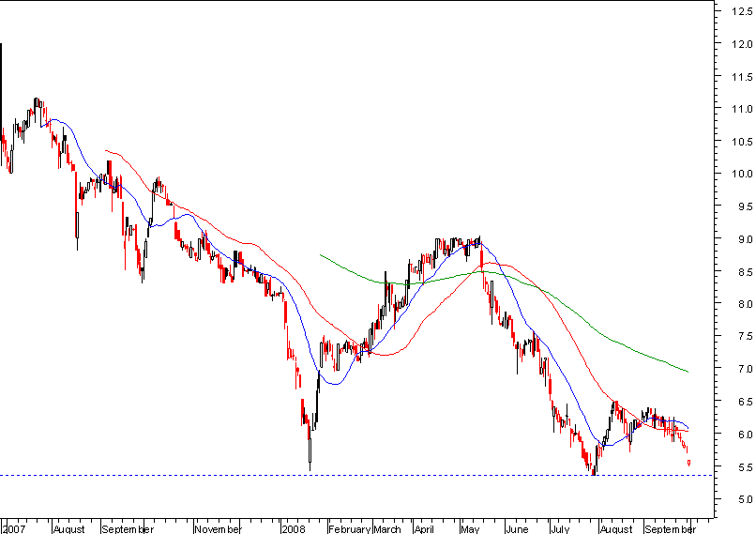Click the March label on date axis
Image resolution: width=756 pixels, height=534 pixels.
pos(387,529)
